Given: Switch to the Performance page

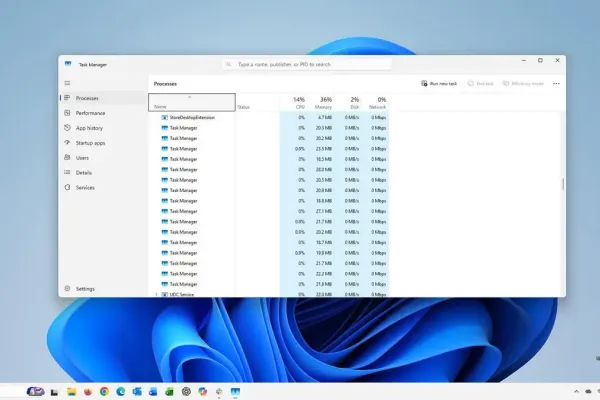Looking at the screenshot, I should pos(103,113).
